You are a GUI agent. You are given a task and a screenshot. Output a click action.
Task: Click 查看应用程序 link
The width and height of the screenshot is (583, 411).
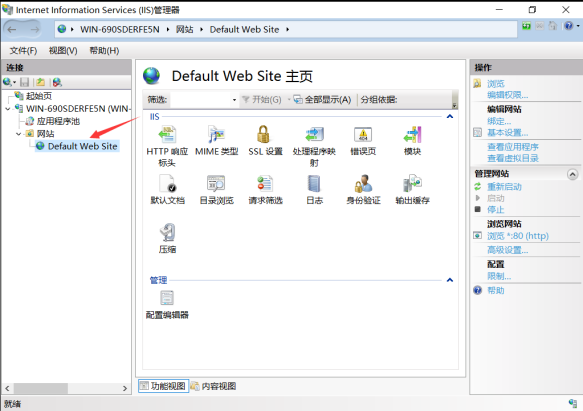(x=513, y=147)
